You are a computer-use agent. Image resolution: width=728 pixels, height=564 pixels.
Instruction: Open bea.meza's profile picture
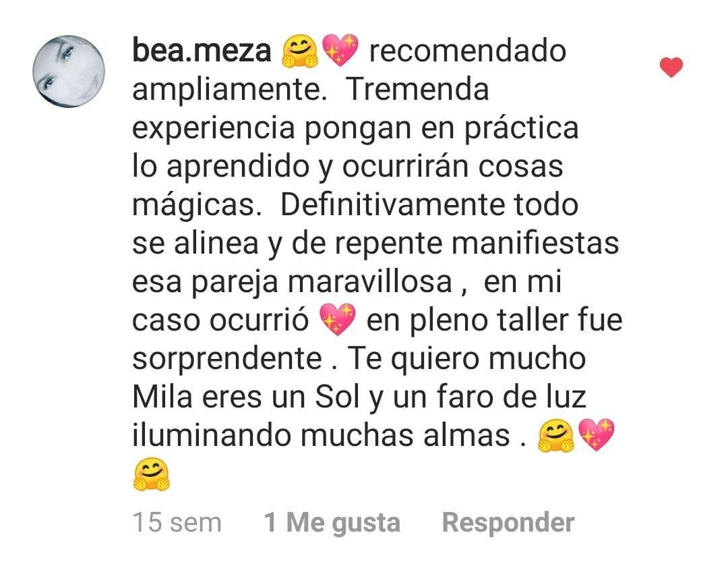coord(69,71)
